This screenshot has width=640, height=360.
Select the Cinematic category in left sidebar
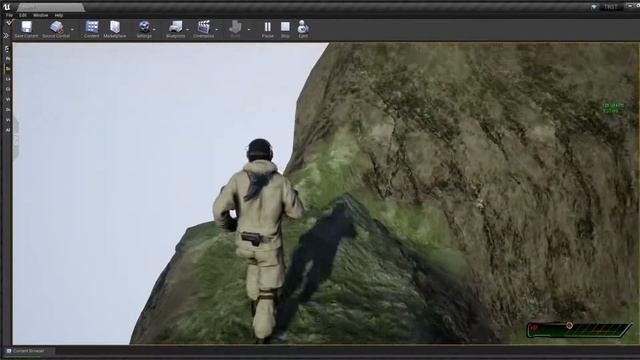(x=8, y=89)
